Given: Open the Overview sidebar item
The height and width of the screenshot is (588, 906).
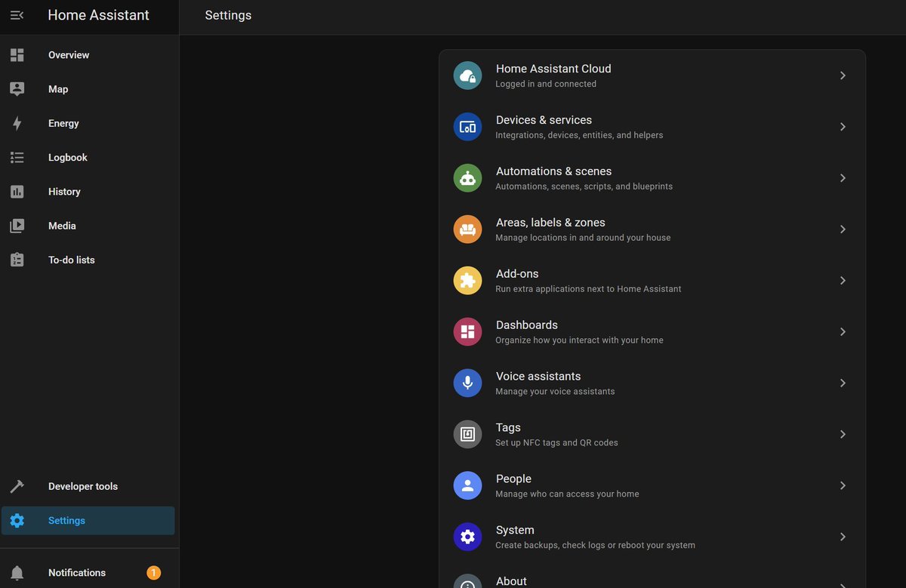Looking at the screenshot, I should click(88, 55).
